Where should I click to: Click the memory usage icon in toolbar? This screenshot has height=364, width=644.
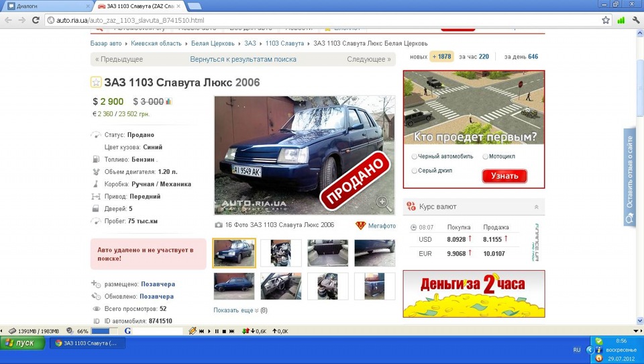coord(12,330)
